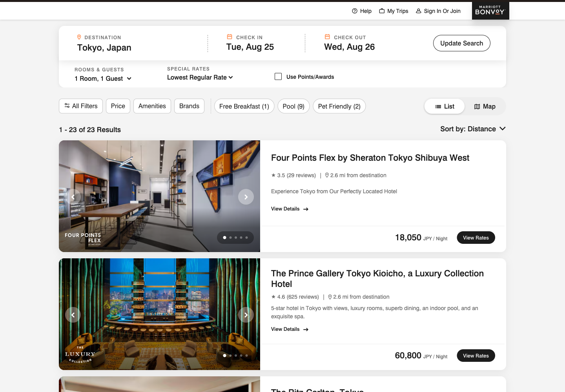Switch to Map view
This screenshot has width=565, height=392.
(x=485, y=106)
